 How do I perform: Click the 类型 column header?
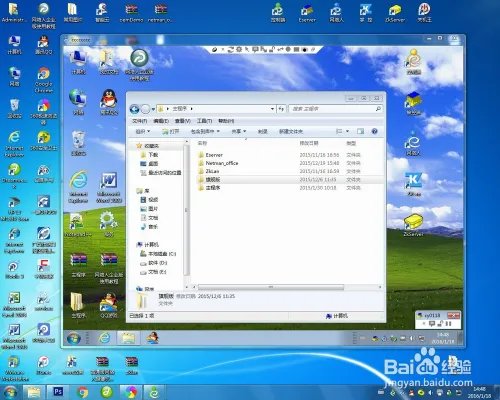click(351, 143)
